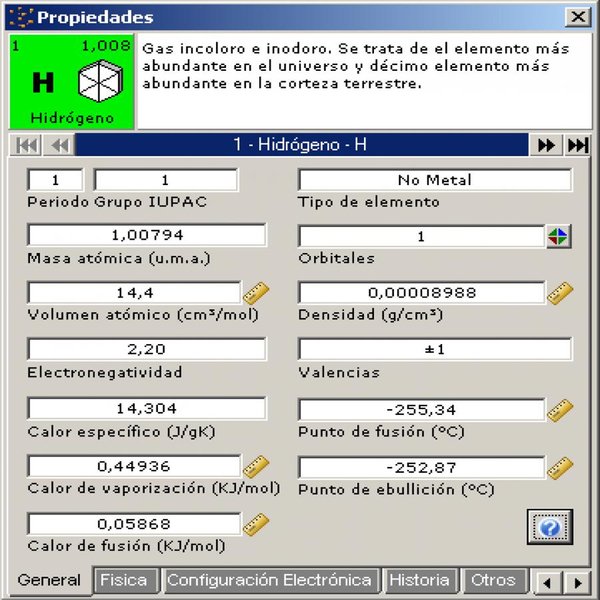Screen dimensions: 600x600
Task: Open the Otros tab
Action: (493, 580)
